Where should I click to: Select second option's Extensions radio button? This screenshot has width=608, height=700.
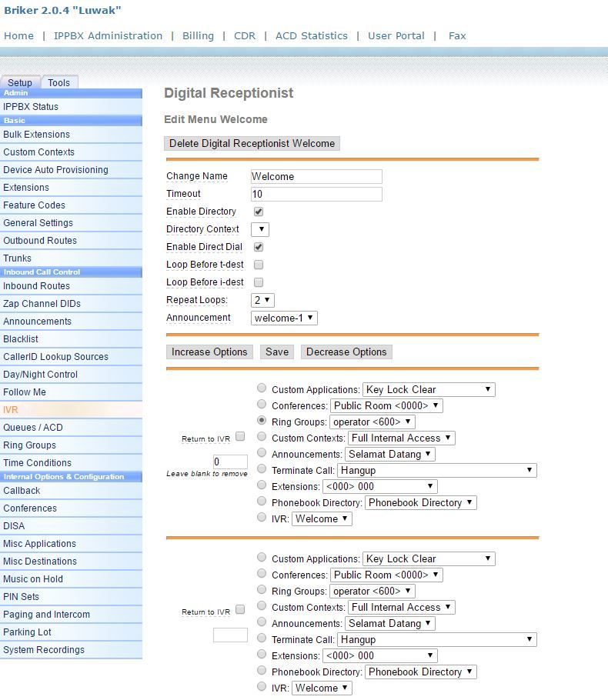262,654
